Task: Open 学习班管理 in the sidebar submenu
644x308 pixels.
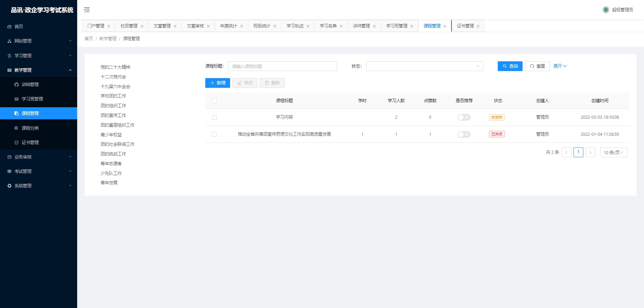Action: [39, 99]
